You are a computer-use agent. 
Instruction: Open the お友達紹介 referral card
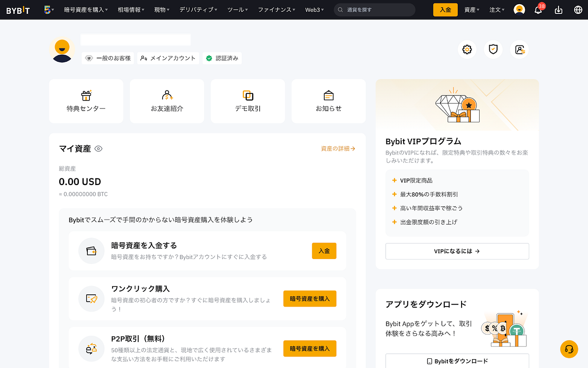click(167, 101)
